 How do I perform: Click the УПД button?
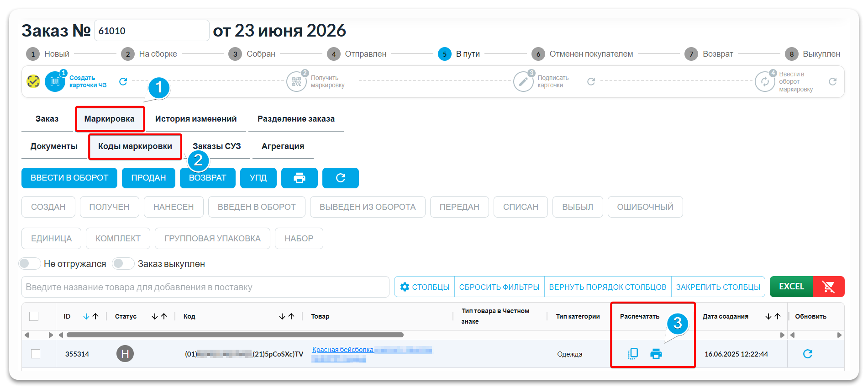258,178
